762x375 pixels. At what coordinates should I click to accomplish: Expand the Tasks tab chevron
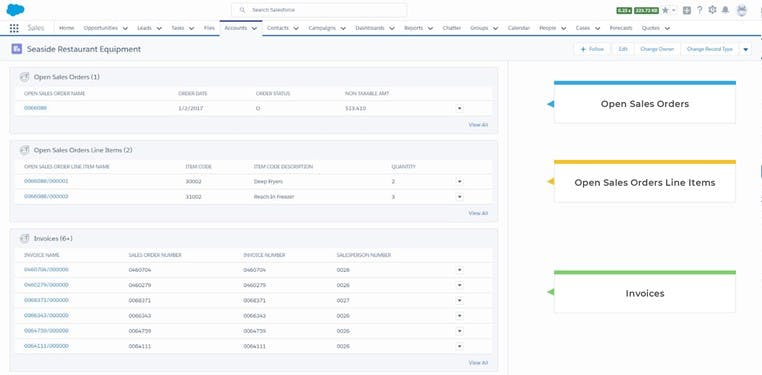pos(191,29)
